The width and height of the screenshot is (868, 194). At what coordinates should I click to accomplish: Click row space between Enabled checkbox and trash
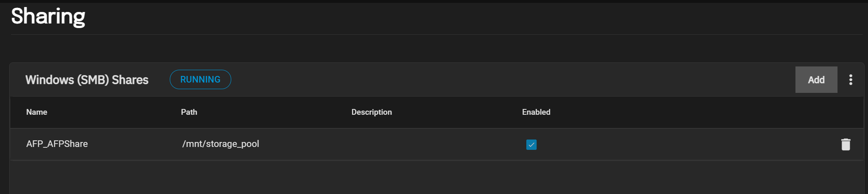[680, 144]
